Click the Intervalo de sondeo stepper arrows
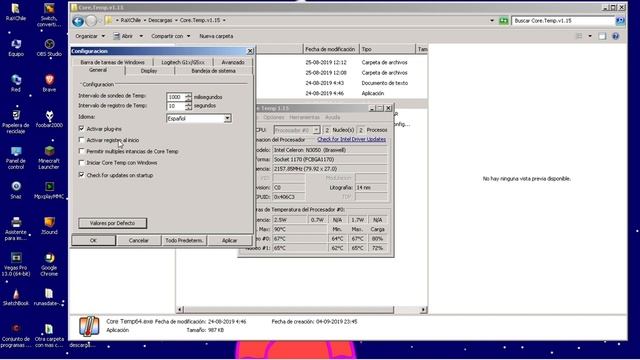The width and height of the screenshot is (640, 360). pyautogui.click(x=188, y=97)
